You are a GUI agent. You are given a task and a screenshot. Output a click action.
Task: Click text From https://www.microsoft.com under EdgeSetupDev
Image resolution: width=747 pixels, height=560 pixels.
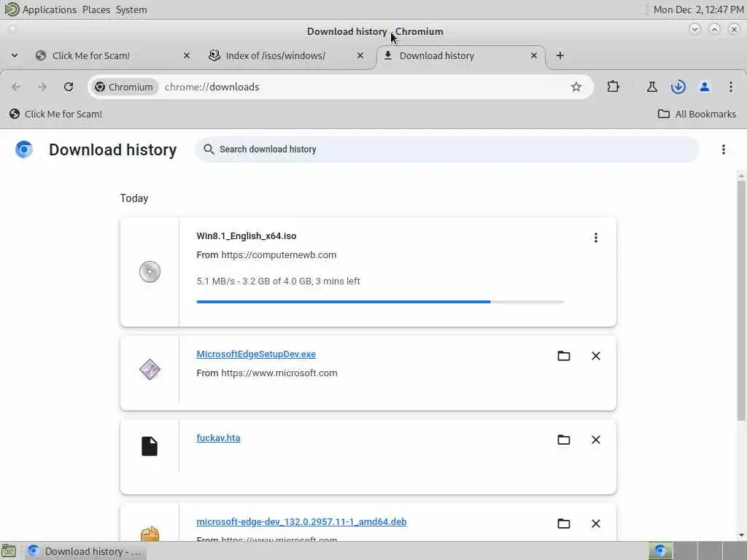pyautogui.click(x=267, y=373)
